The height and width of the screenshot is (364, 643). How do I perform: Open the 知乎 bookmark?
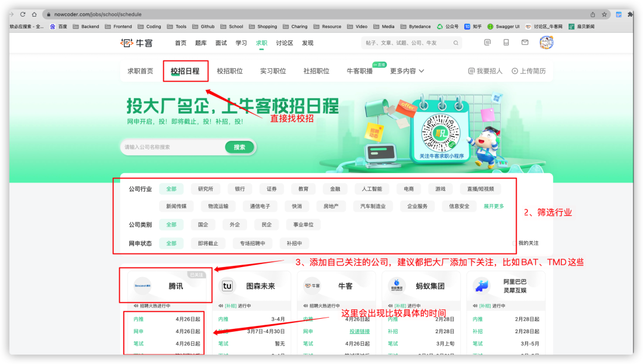pos(473,27)
